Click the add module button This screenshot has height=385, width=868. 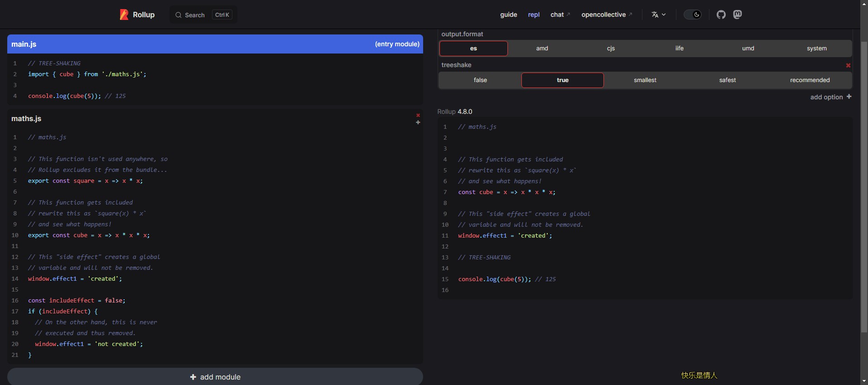215,377
